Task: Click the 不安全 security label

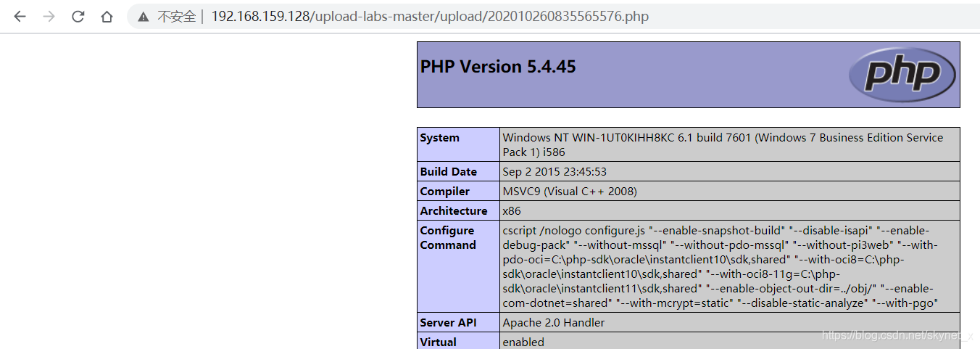Action: pyautogui.click(x=176, y=16)
